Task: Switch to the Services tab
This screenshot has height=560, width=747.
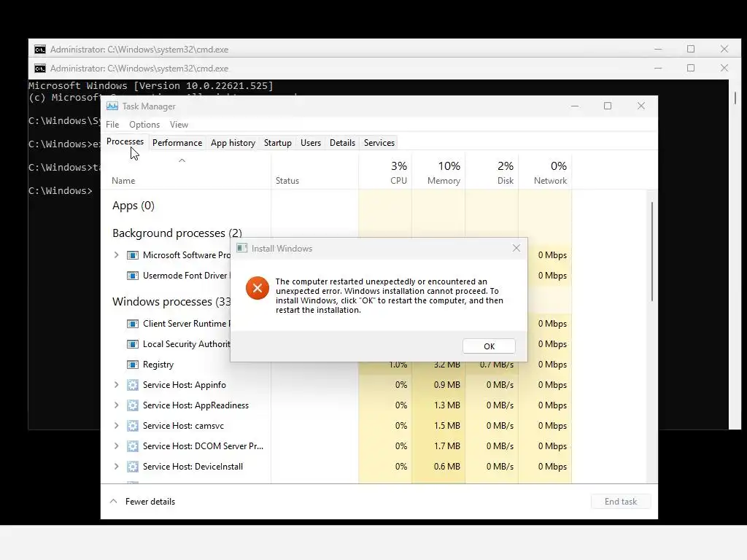Action: click(x=379, y=143)
